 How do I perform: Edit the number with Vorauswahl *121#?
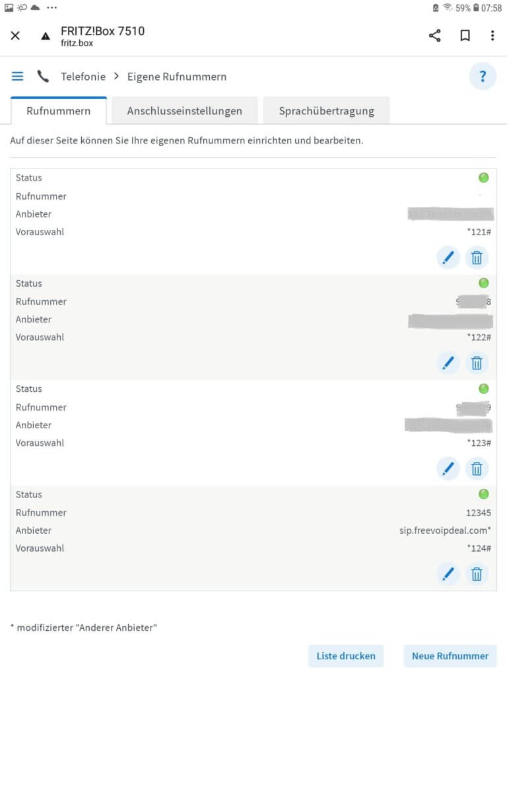[x=448, y=258]
